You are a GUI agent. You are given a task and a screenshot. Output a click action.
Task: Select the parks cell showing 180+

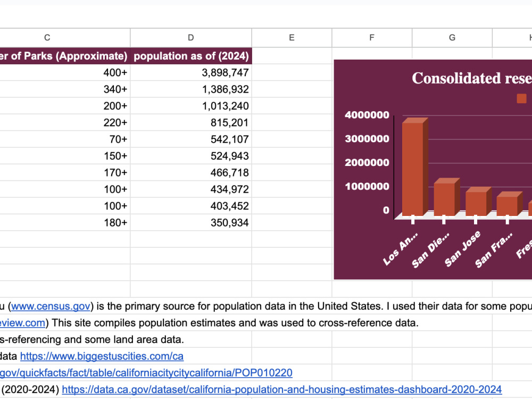(x=64, y=222)
